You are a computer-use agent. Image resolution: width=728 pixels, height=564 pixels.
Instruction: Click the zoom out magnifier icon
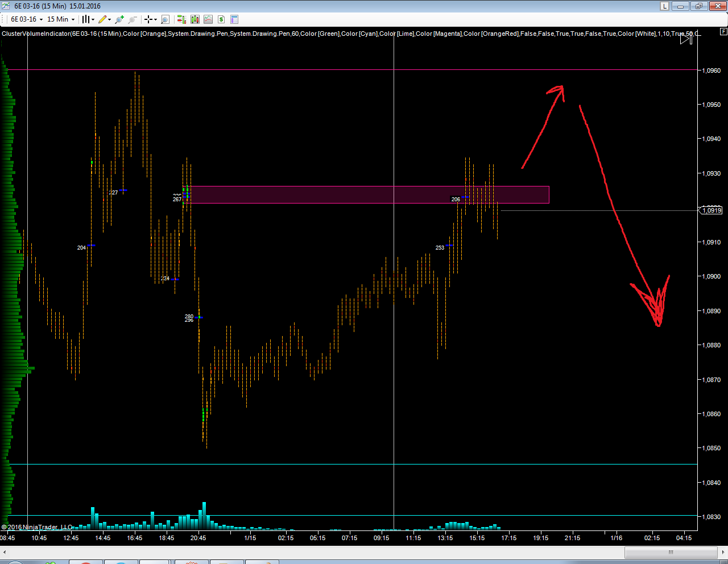133,19
